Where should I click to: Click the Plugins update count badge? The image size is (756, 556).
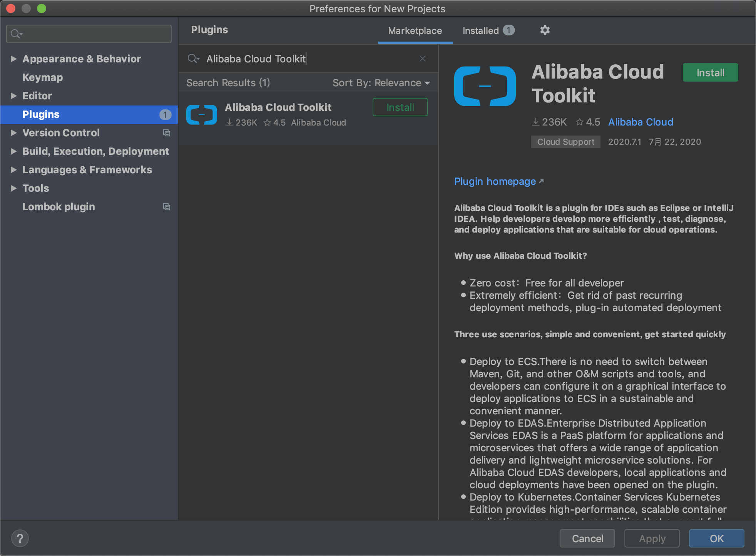click(x=165, y=114)
